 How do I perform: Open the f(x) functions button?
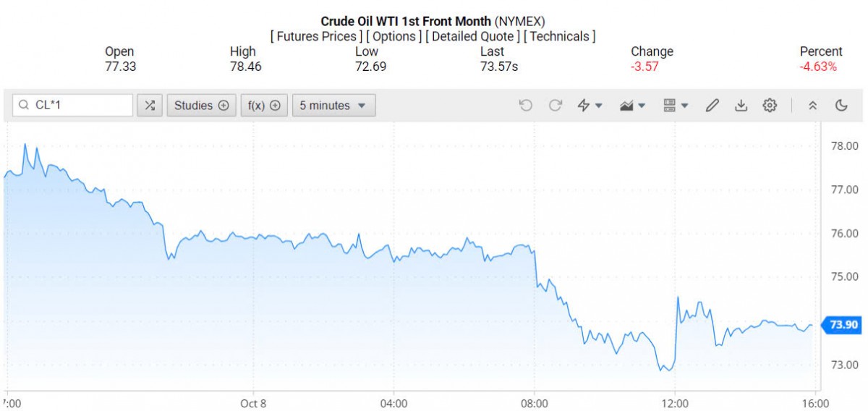264,106
